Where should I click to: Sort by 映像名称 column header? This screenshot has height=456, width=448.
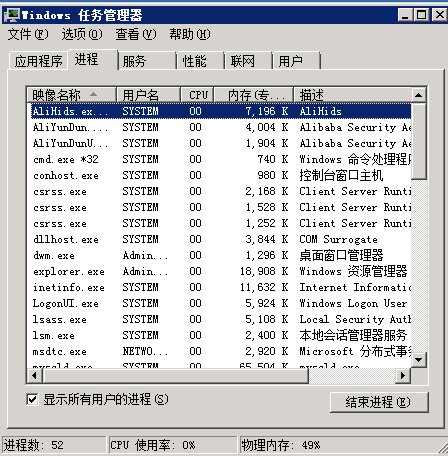coord(72,95)
